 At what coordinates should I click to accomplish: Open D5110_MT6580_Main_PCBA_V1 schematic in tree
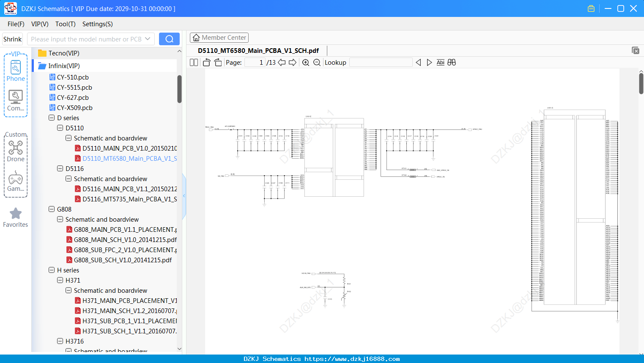point(126,159)
